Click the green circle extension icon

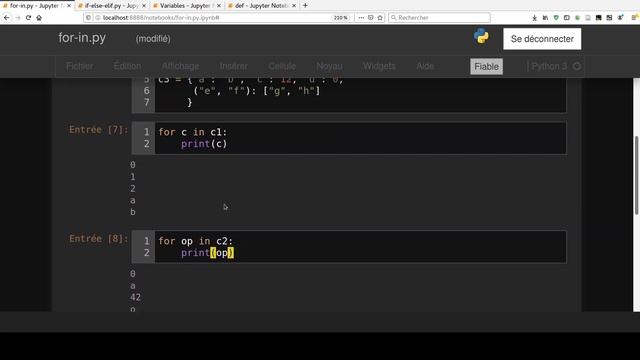[x=577, y=18]
